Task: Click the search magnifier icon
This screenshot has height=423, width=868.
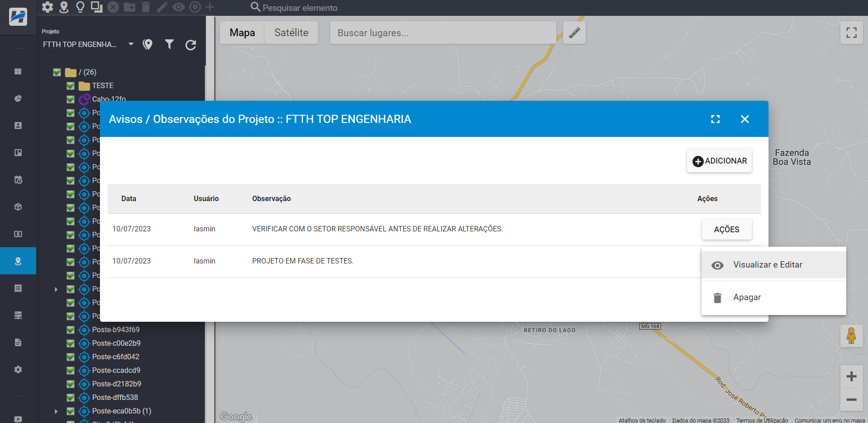Action: (x=256, y=7)
